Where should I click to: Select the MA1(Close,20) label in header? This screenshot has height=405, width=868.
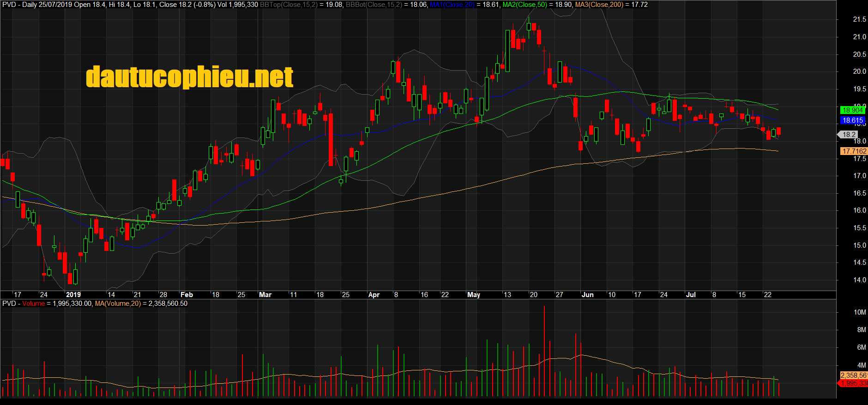coord(452,5)
